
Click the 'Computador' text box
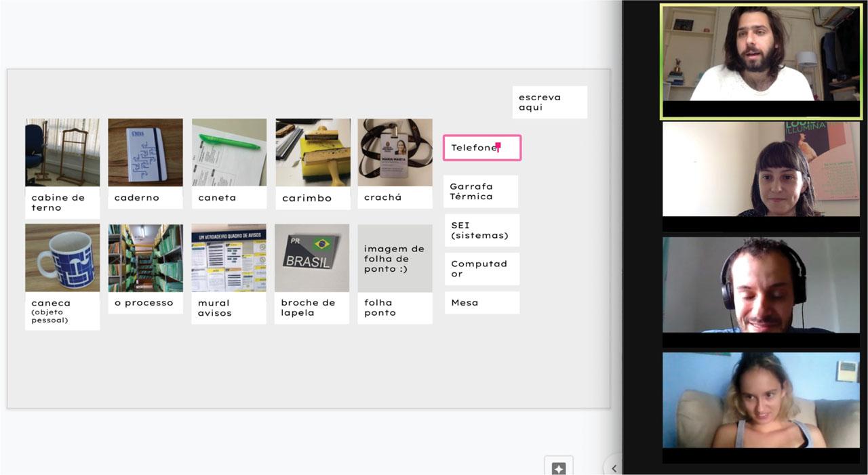pyautogui.click(x=481, y=269)
